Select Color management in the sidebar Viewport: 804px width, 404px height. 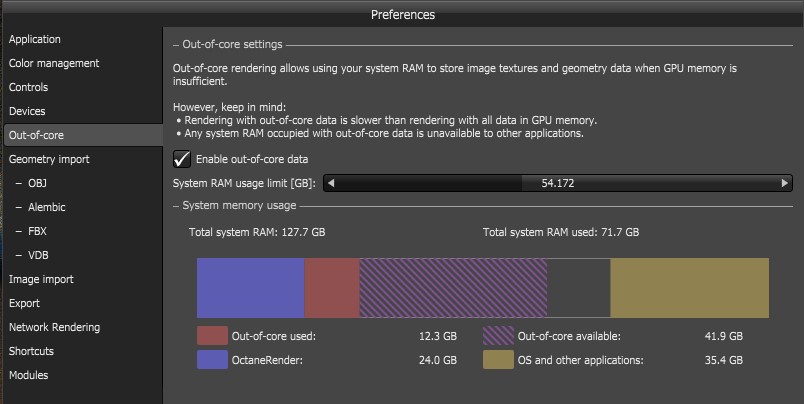tap(54, 63)
